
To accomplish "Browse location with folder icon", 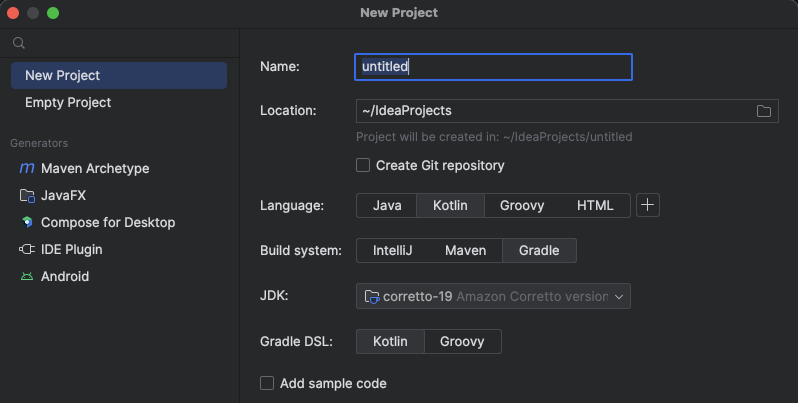I will point(763,111).
